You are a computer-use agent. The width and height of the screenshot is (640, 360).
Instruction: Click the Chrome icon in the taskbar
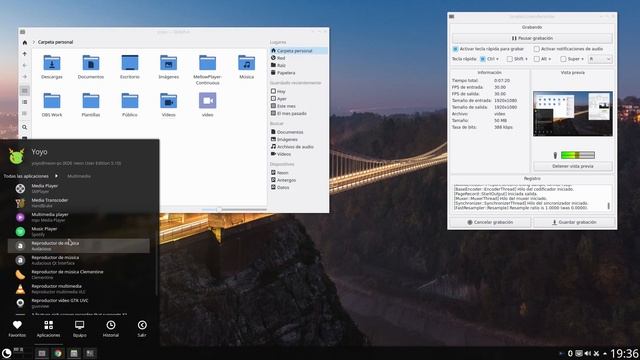[58, 353]
